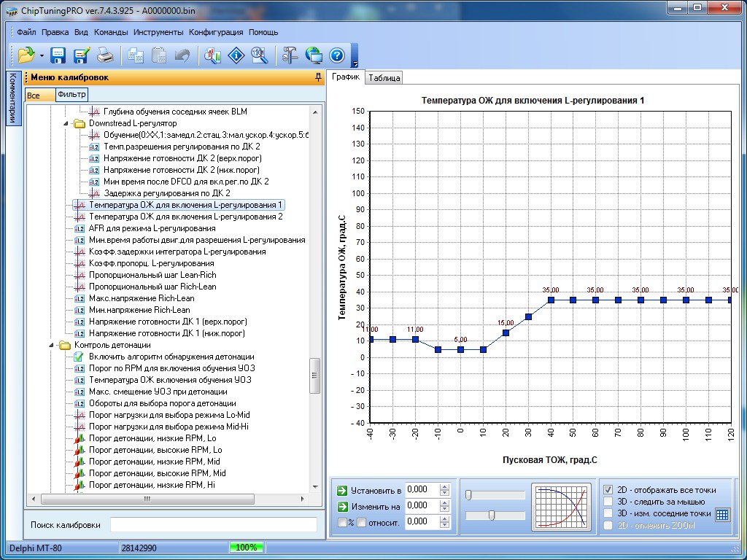The image size is (747, 560).
Task: Select AFR для режима L-регулирования calibration
Action: [x=152, y=228]
